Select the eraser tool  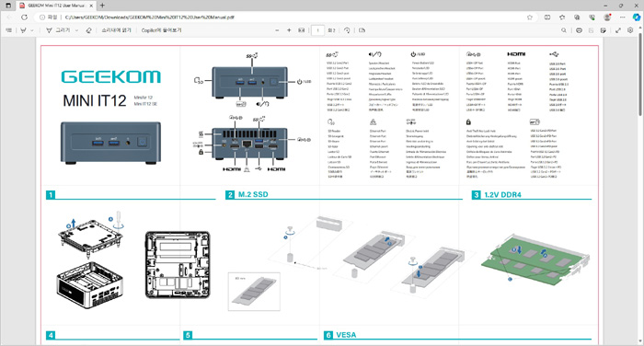(88, 30)
